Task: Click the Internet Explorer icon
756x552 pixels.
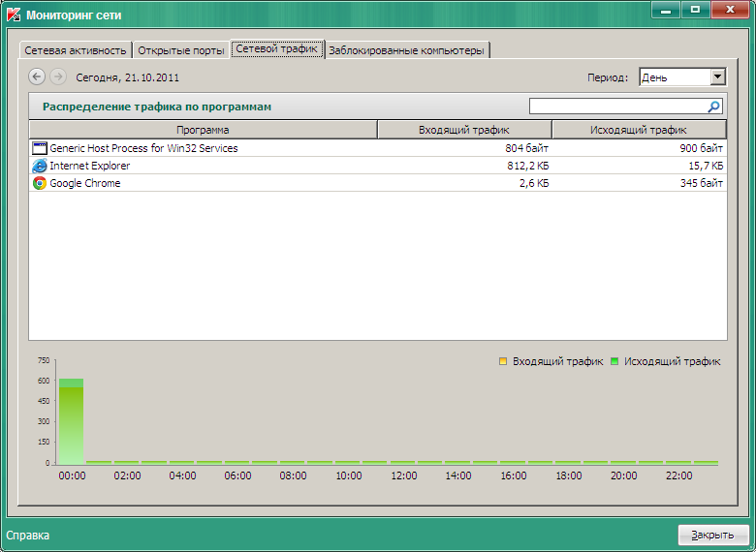Action: point(40,166)
